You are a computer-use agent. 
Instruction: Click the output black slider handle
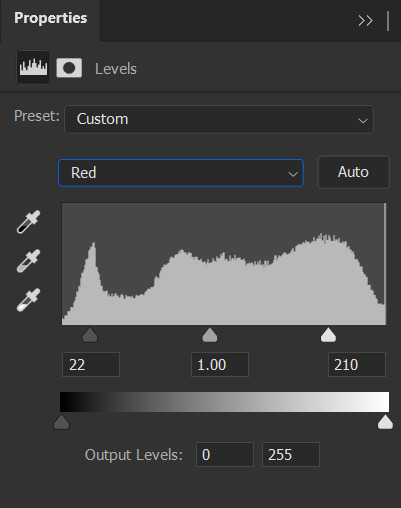pyautogui.click(x=61, y=422)
